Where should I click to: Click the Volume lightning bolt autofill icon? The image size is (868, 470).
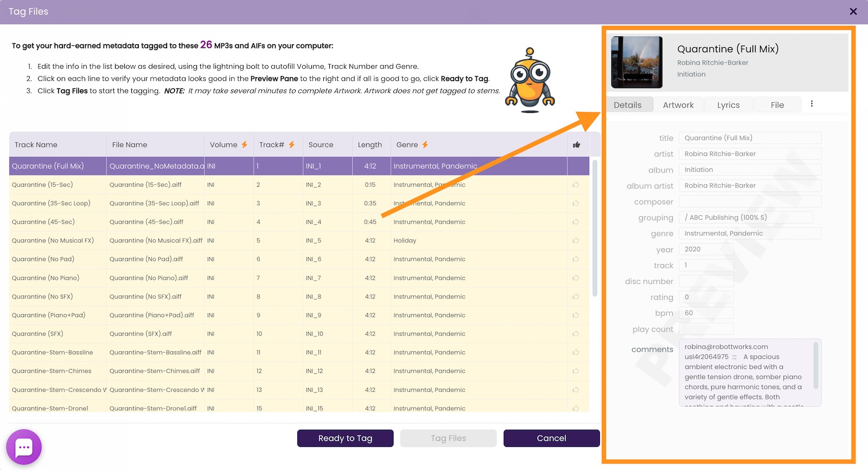(244, 145)
